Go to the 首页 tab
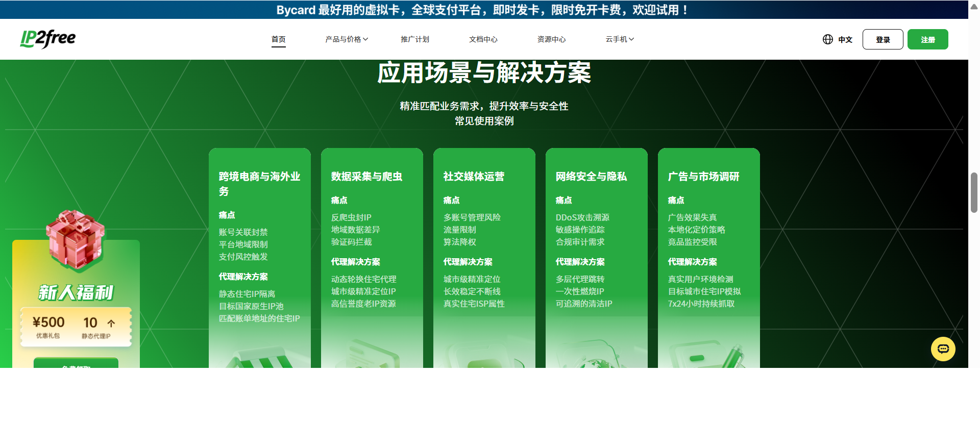 pos(279,39)
